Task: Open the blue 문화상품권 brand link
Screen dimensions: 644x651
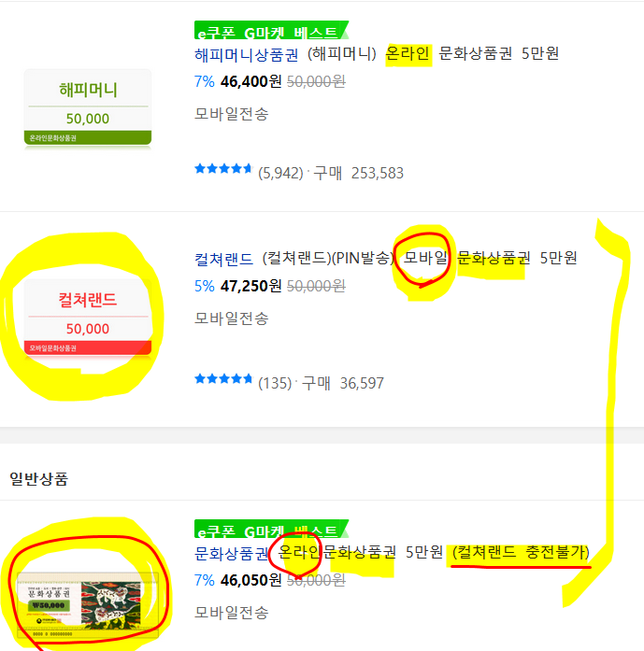Action: (231, 554)
